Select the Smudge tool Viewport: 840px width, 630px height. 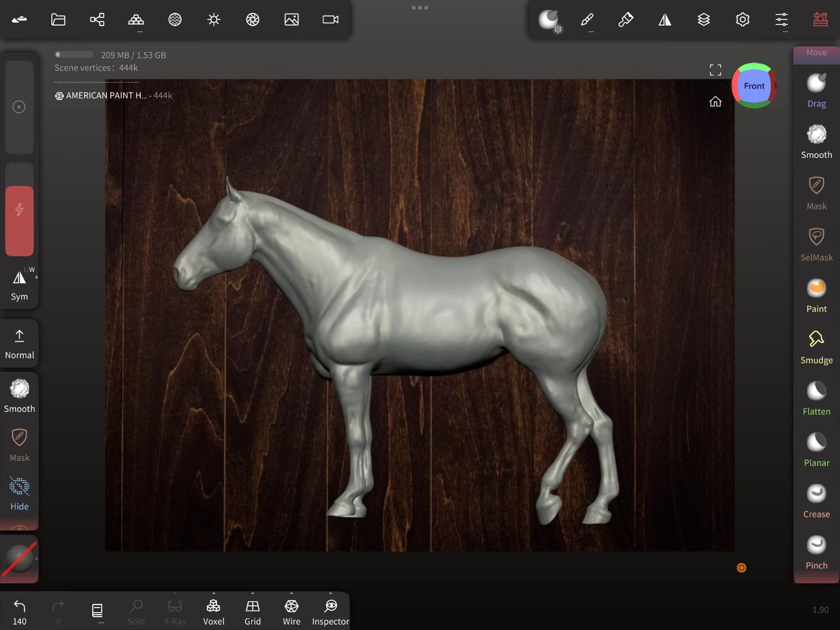(816, 346)
